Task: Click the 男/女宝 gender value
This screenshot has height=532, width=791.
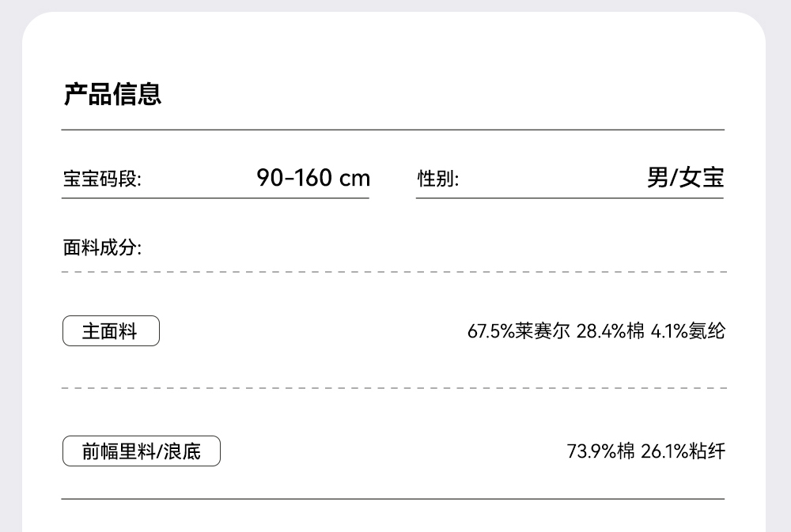Action: click(685, 178)
